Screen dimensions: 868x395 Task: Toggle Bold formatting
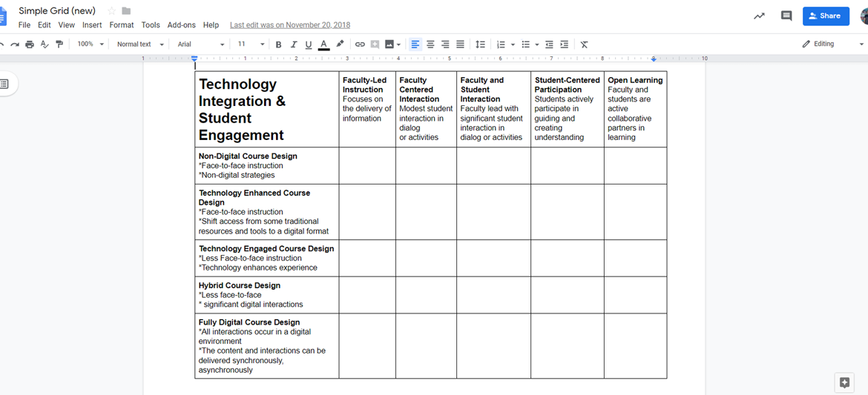(278, 44)
